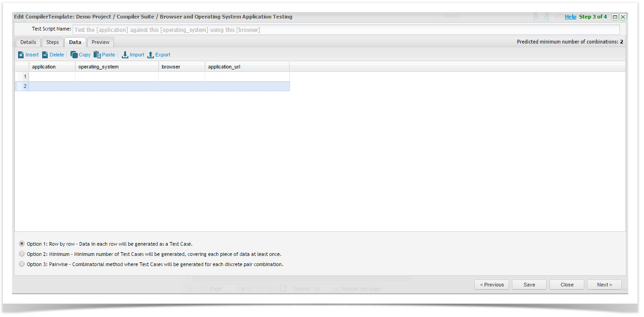Select Option 2: Minimum radio button
This screenshot has width=644, height=317.
tap(22, 254)
